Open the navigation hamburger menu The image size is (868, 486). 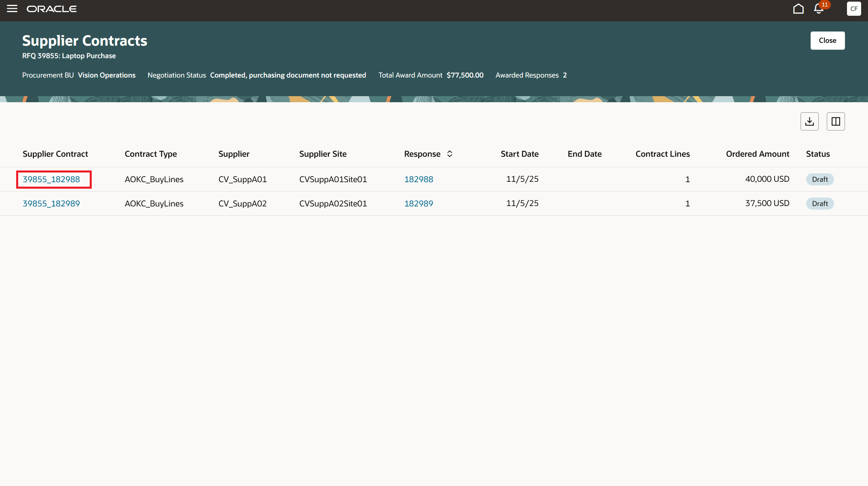coord(12,8)
